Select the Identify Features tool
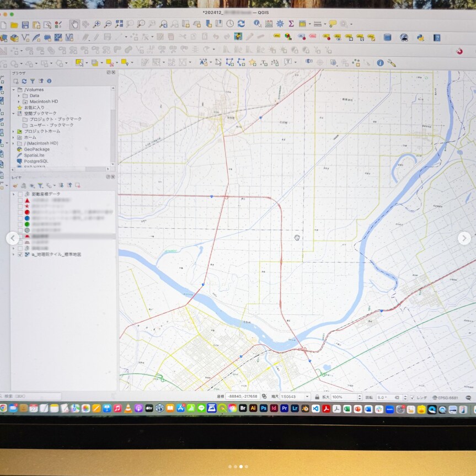Viewport: 476px width, 476px height. (x=258, y=23)
